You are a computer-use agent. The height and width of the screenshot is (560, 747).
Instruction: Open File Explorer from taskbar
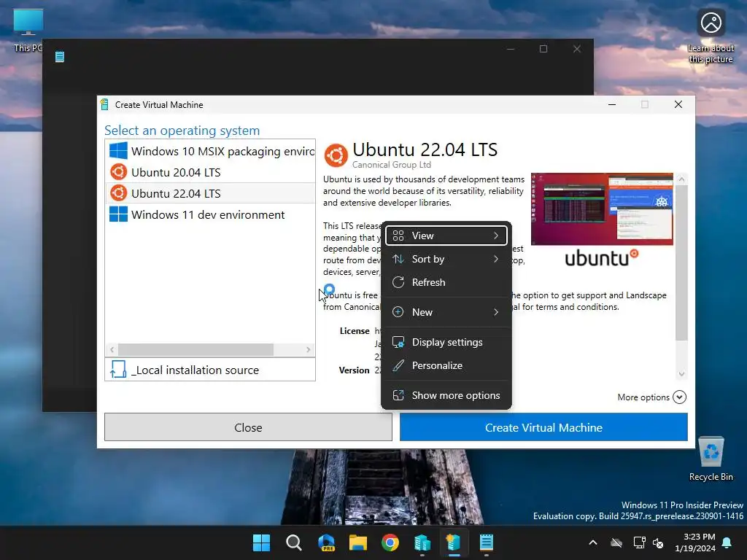(357, 542)
